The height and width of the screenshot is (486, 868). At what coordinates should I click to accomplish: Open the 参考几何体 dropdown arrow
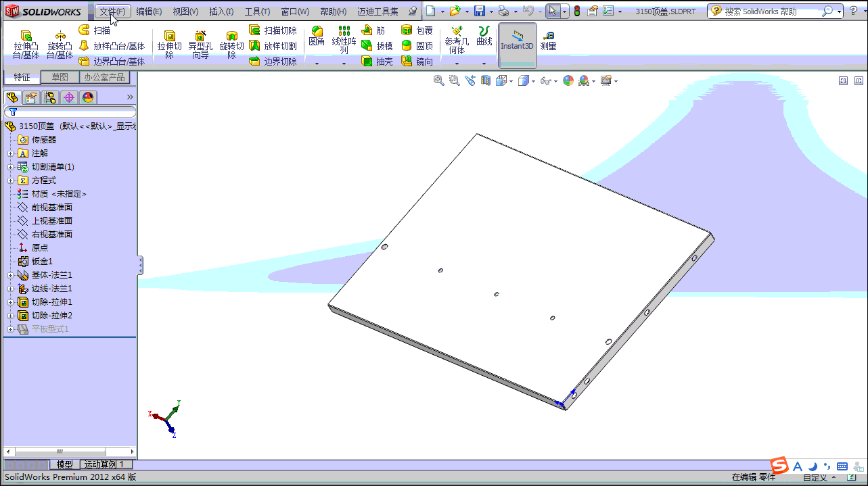[x=457, y=64]
